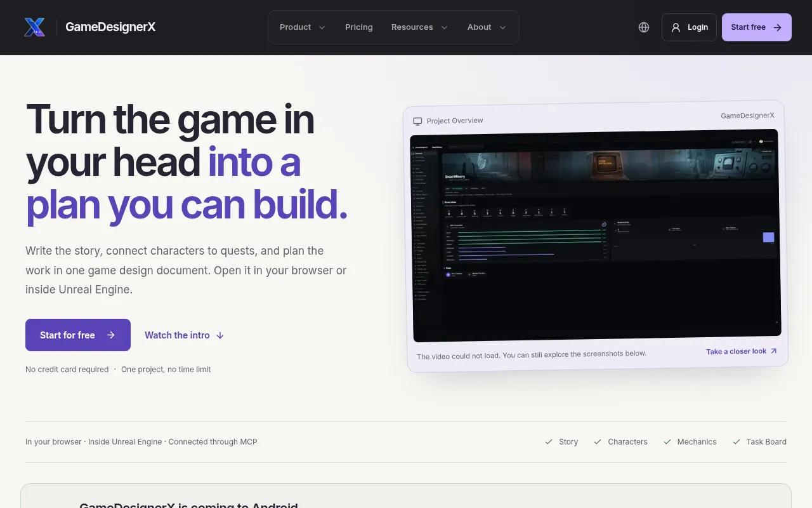This screenshot has width=812, height=508.
Task: Go to the Pricing page
Action: coord(359,27)
